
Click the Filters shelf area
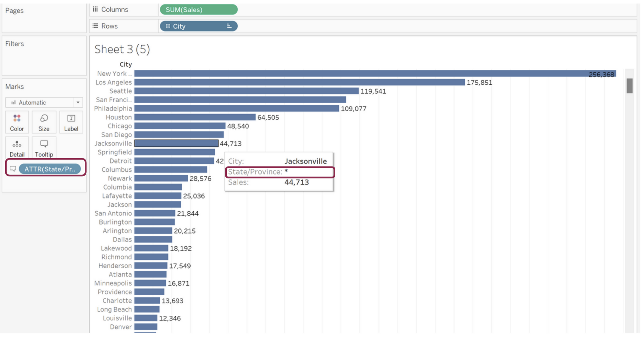click(44, 56)
